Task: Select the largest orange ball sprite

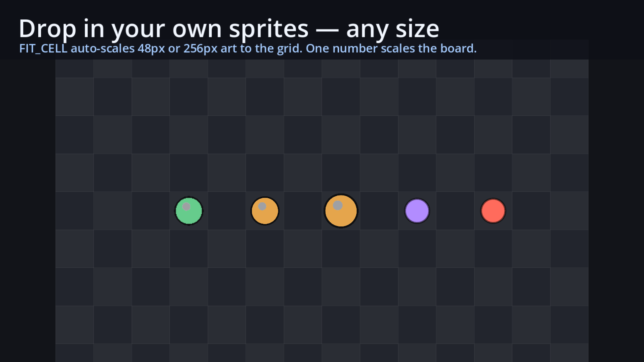Action: (341, 211)
